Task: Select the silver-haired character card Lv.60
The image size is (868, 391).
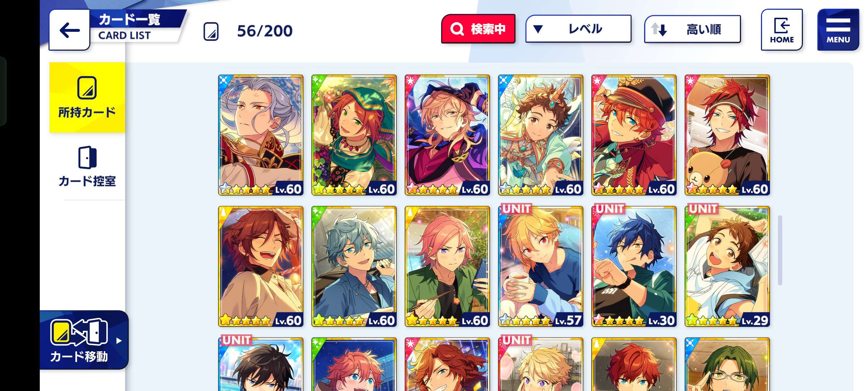Action: click(261, 135)
